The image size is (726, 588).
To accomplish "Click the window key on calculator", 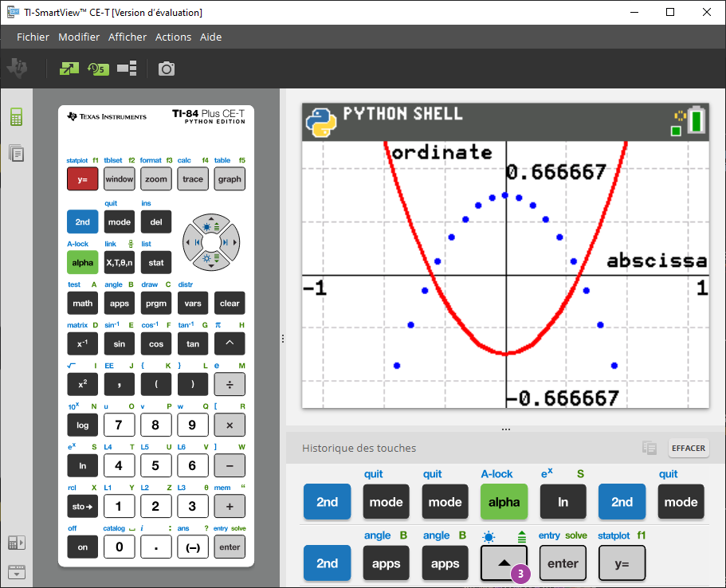I will 119,179.
